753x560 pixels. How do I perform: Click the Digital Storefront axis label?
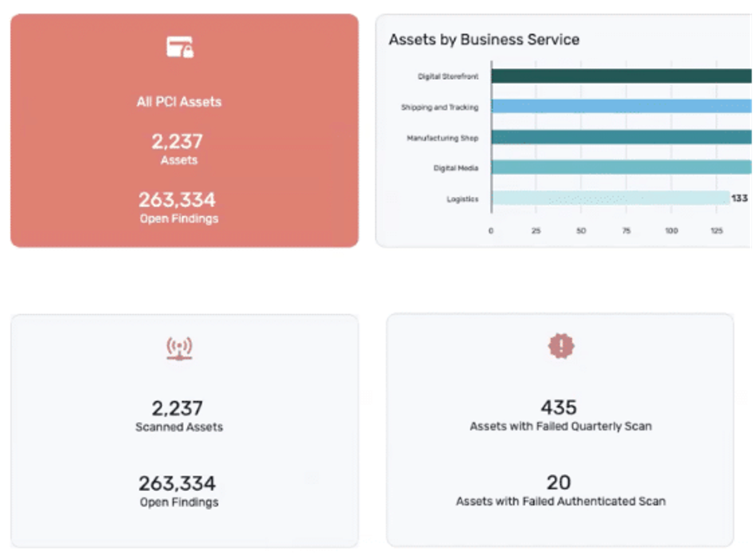(449, 77)
